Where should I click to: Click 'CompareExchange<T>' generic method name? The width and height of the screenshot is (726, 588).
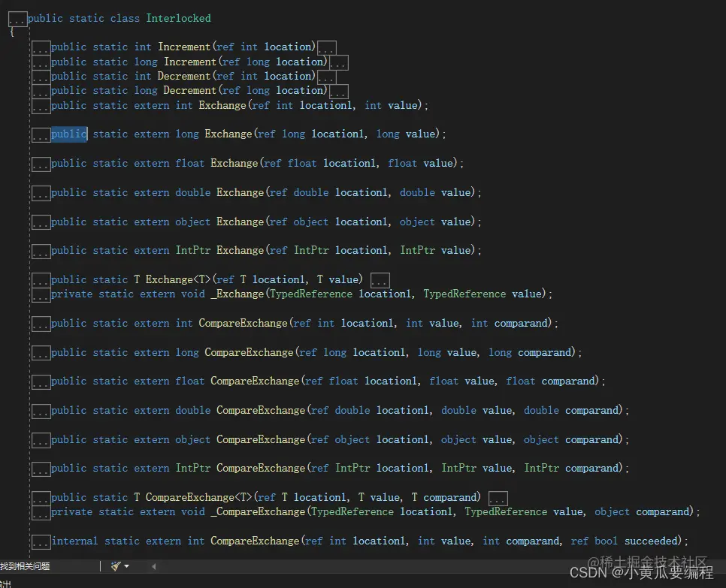(199, 497)
